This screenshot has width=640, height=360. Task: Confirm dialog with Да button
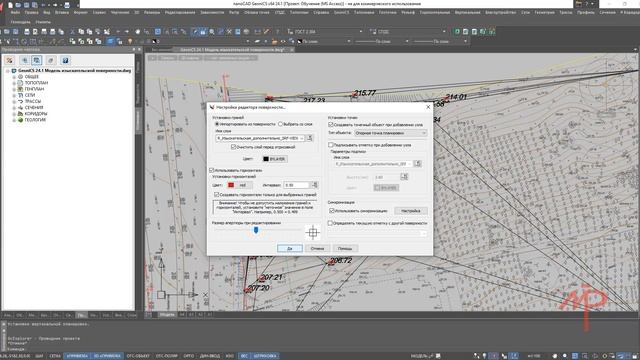(290, 248)
